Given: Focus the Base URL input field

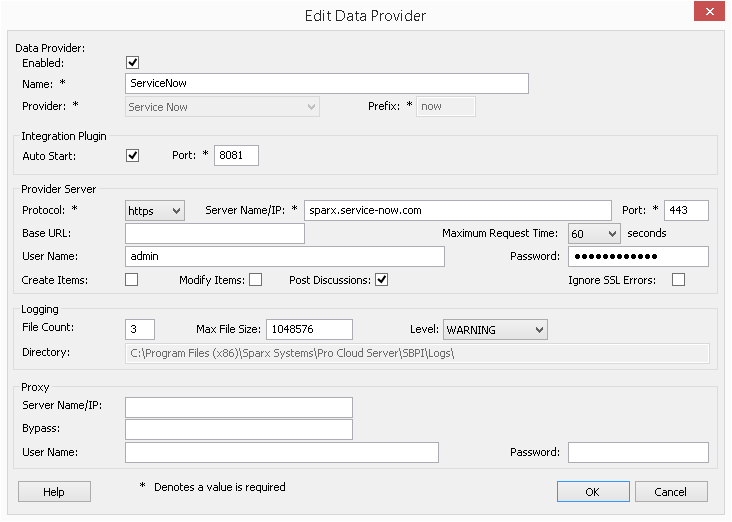Looking at the screenshot, I should click(215, 233).
